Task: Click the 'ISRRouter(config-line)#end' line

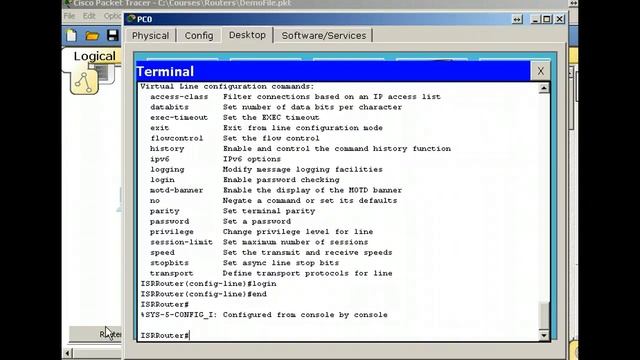Action: click(x=204, y=294)
